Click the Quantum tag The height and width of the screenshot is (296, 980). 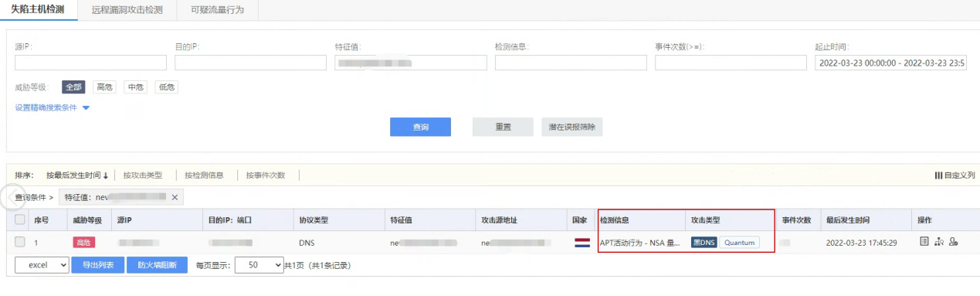739,243
